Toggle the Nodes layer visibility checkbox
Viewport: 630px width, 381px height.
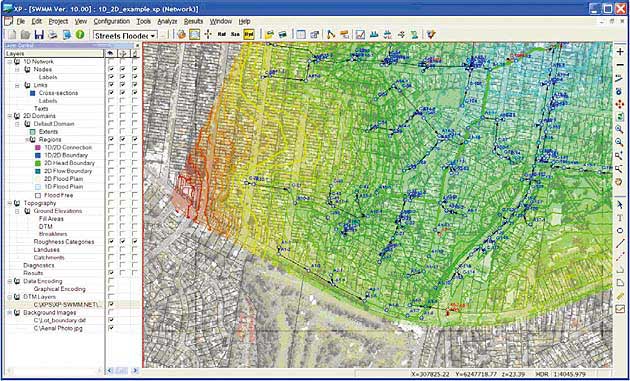[111, 69]
